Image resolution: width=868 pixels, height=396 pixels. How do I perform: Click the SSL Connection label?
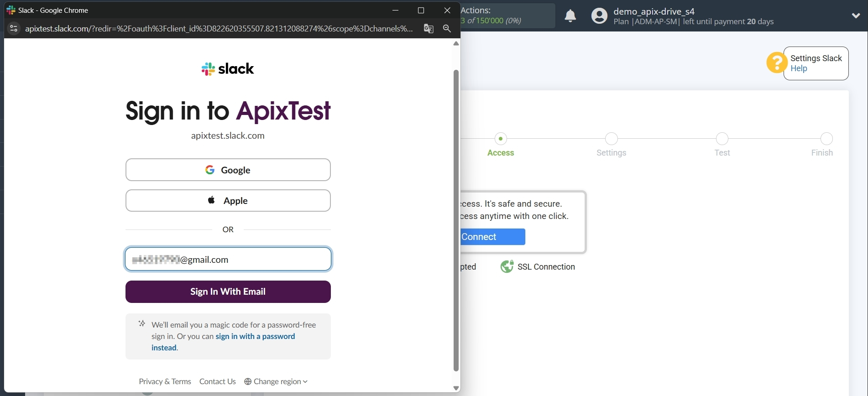pos(546,267)
